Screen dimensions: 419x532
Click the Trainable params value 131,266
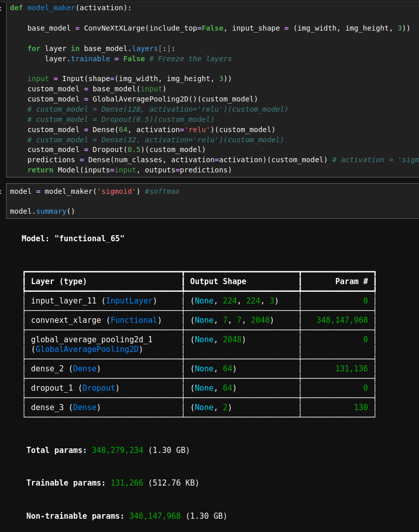point(127,483)
